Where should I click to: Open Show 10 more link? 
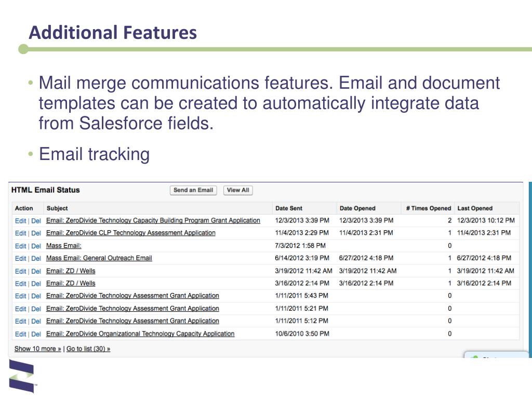click(x=37, y=349)
